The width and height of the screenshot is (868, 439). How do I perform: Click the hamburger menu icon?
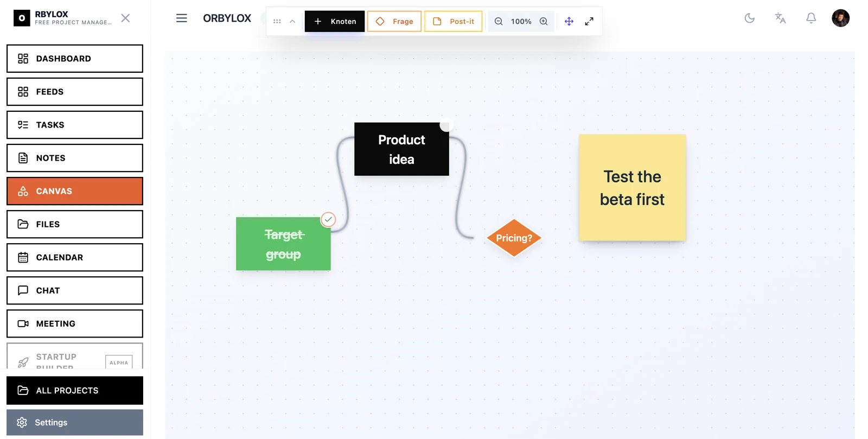coord(182,18)
